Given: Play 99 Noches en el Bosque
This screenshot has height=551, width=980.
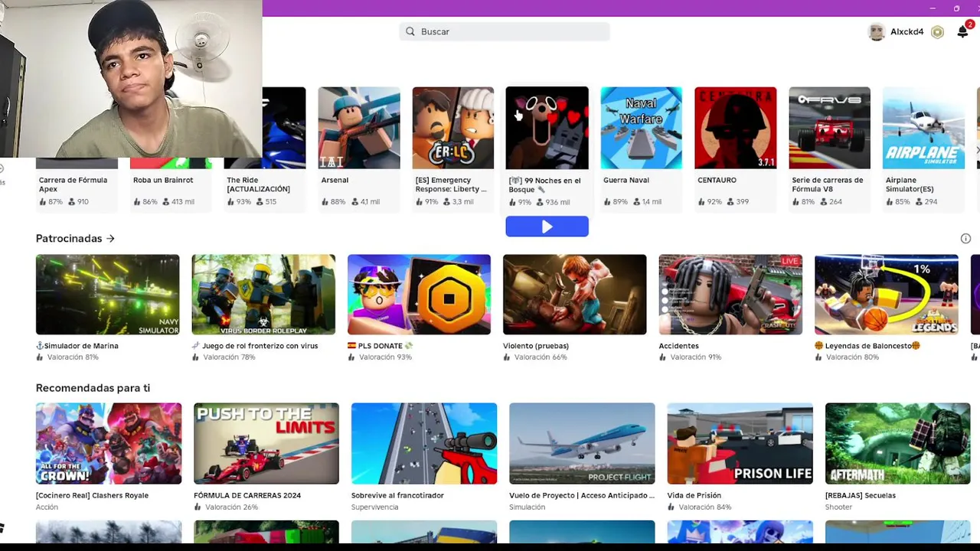Looking at the screenshot, I should tap(547, 227).
